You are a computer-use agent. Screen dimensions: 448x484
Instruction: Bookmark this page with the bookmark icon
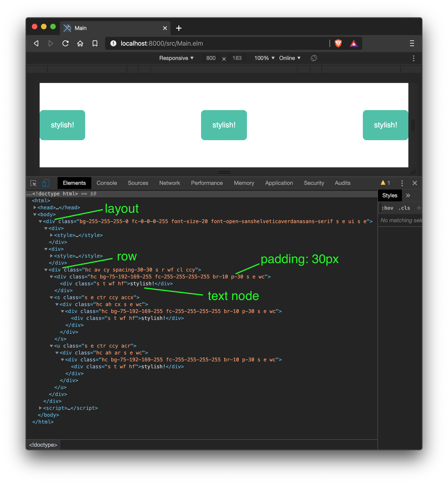(95, 43)
